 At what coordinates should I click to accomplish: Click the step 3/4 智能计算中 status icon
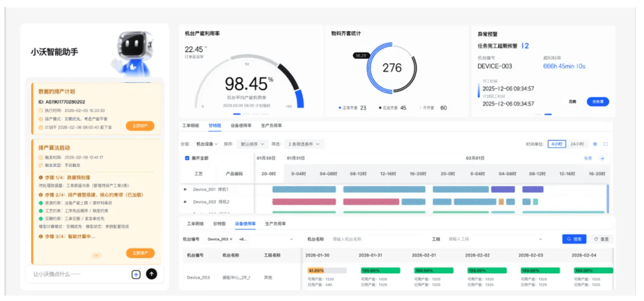41,236
